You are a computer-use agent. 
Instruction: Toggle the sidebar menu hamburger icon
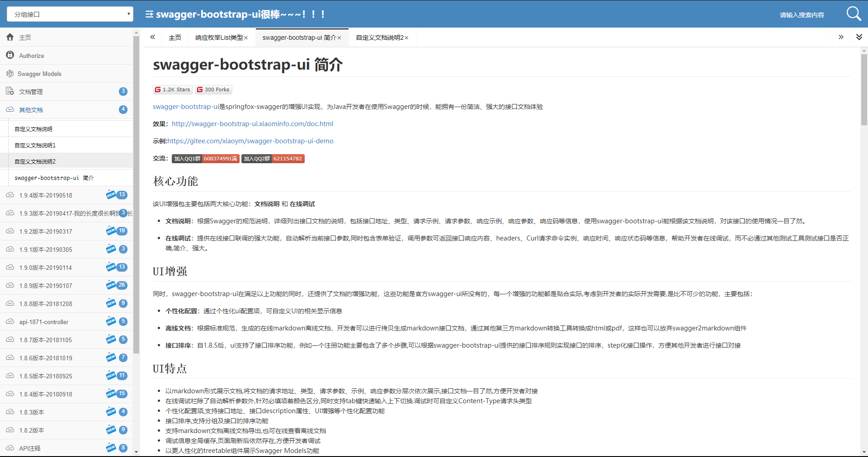click(149, 14)
